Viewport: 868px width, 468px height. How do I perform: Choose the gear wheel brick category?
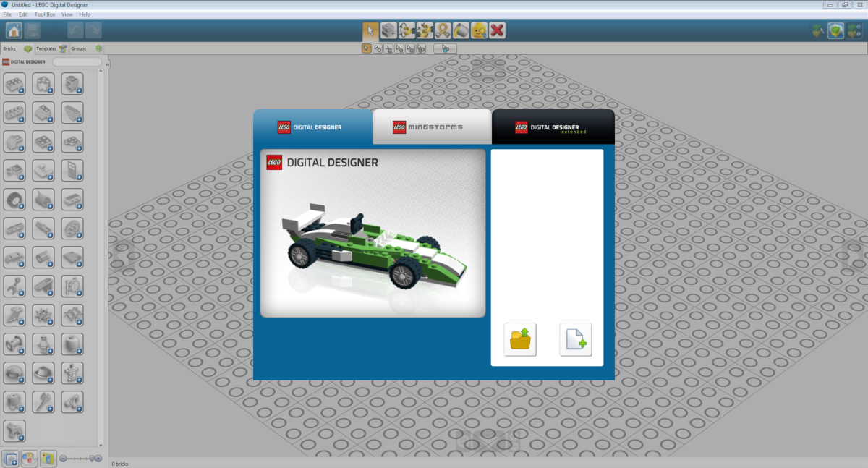[72, 229]
